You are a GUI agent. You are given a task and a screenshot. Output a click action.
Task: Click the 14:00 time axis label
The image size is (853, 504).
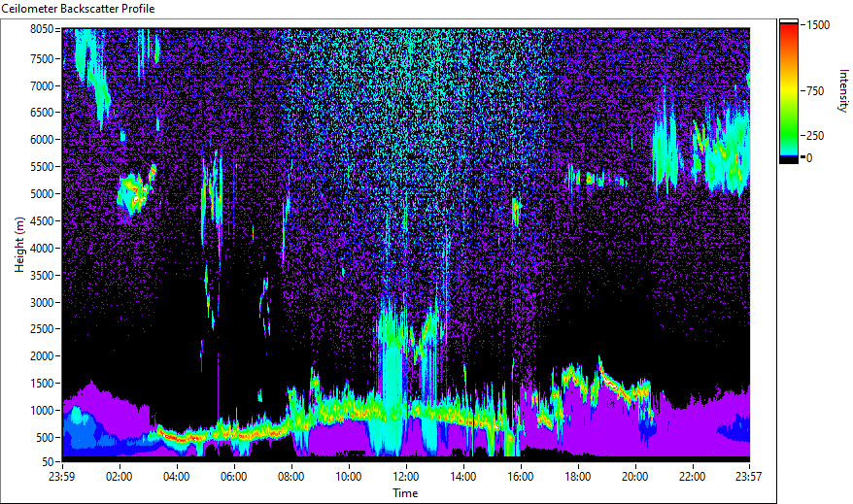tap(463, 477)
